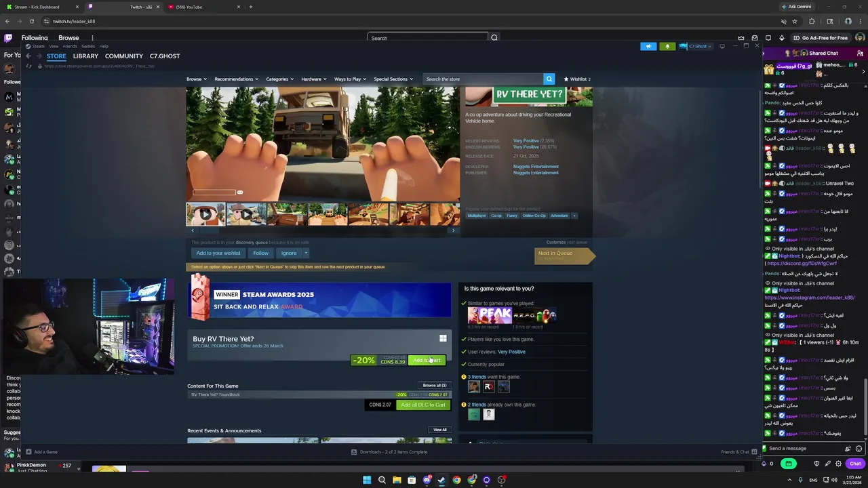
Task: Click Add to your wishlist button
Action: [218, 253]
